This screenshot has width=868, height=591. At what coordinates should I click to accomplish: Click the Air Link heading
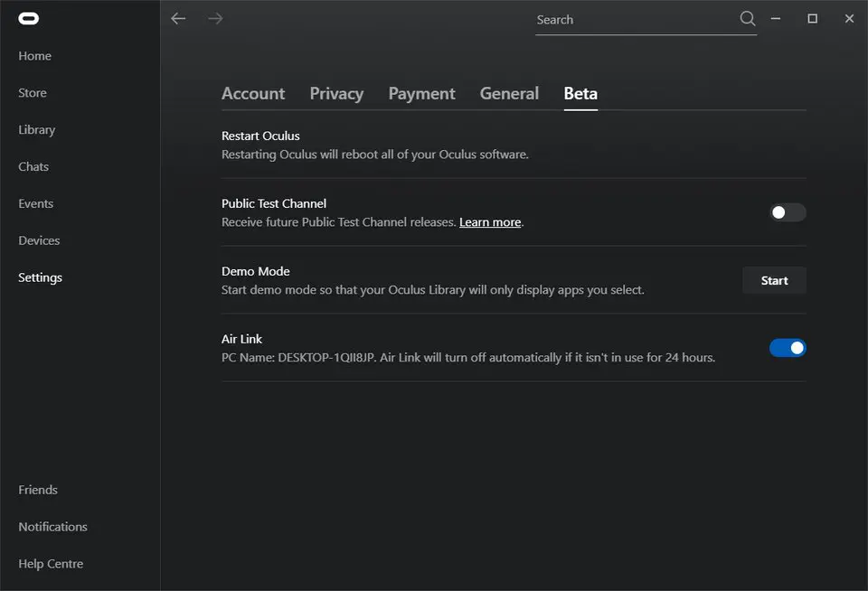point(242,339)
